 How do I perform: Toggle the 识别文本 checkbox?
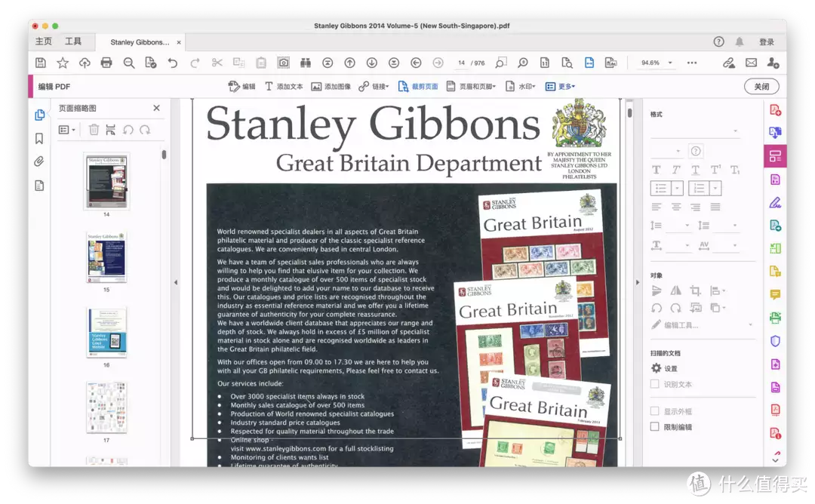(x=655, y=384)
